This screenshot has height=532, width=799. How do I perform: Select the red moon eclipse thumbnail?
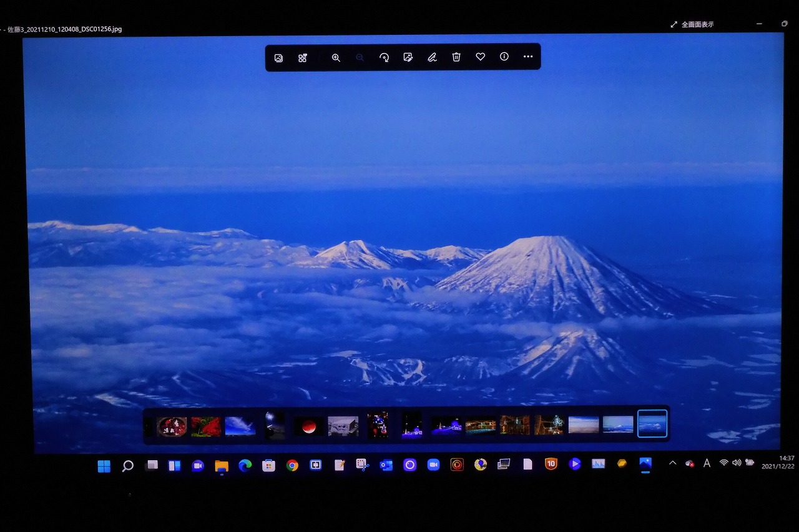click(x=308, y=427)
